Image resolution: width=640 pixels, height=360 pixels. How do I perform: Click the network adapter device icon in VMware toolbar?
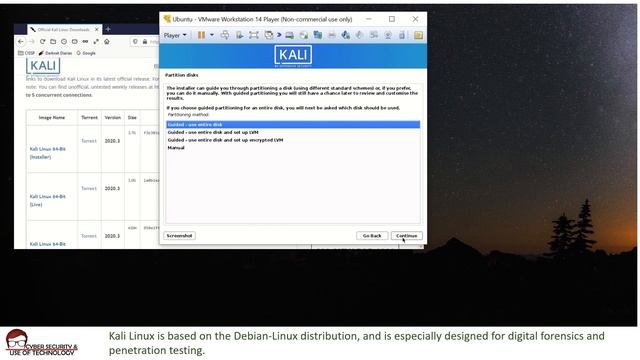[318, 35]
